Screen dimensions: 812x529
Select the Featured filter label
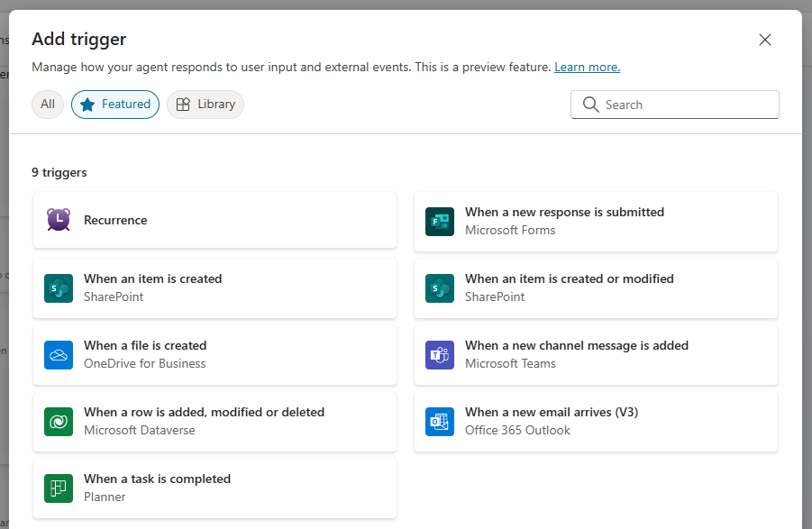[126, 104]
